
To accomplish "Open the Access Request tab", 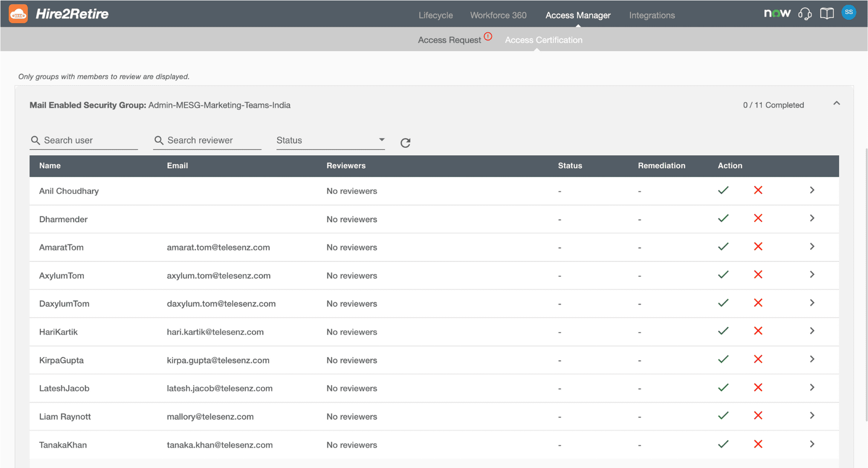I will click(x=449, y=40).
